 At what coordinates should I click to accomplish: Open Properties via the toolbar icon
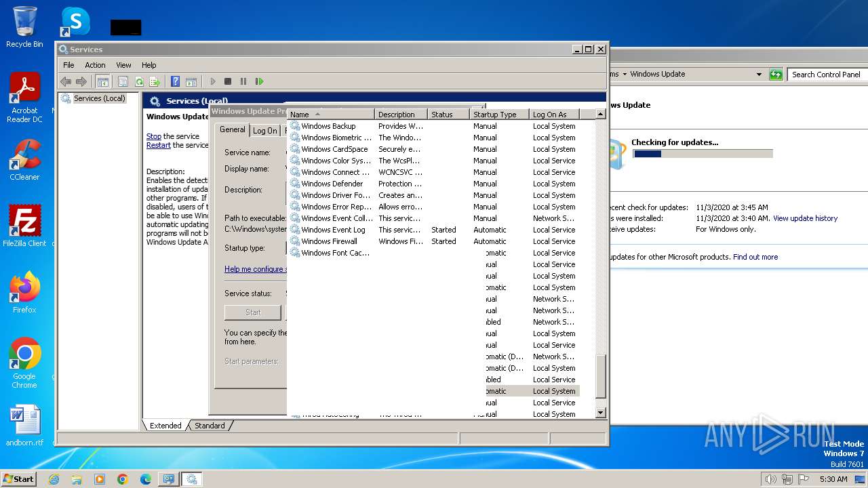pyautogui.click(x=123, y=81)
